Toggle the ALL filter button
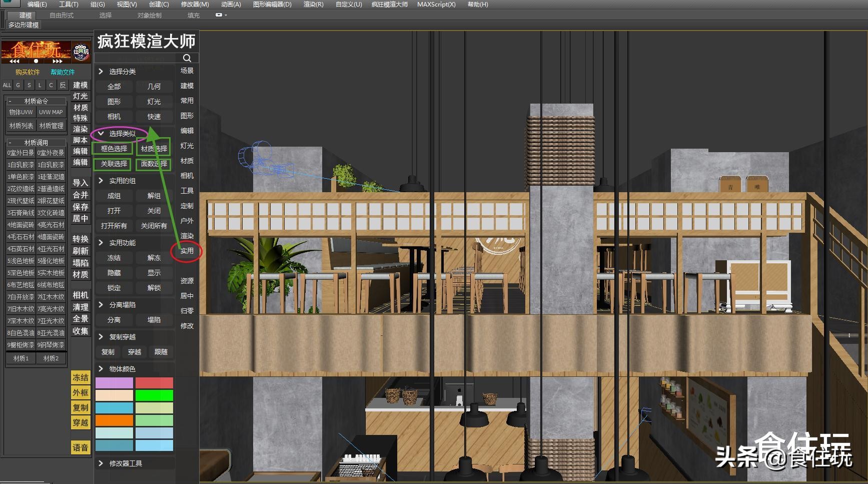The width and height of the screenshot is (868, 484). tap(7, 85)
